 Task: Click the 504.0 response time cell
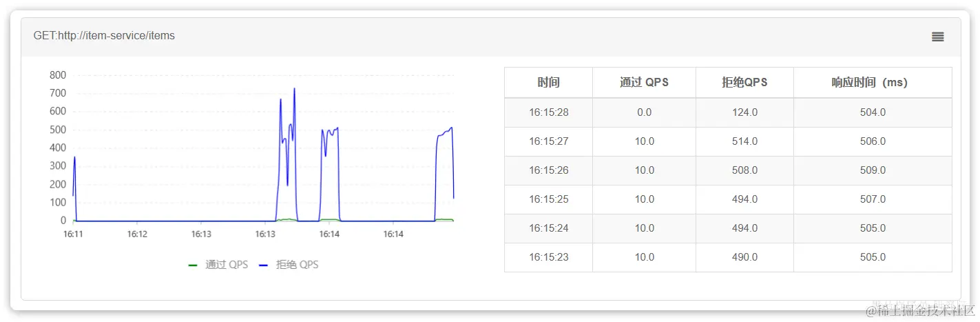tap(873, 112)
